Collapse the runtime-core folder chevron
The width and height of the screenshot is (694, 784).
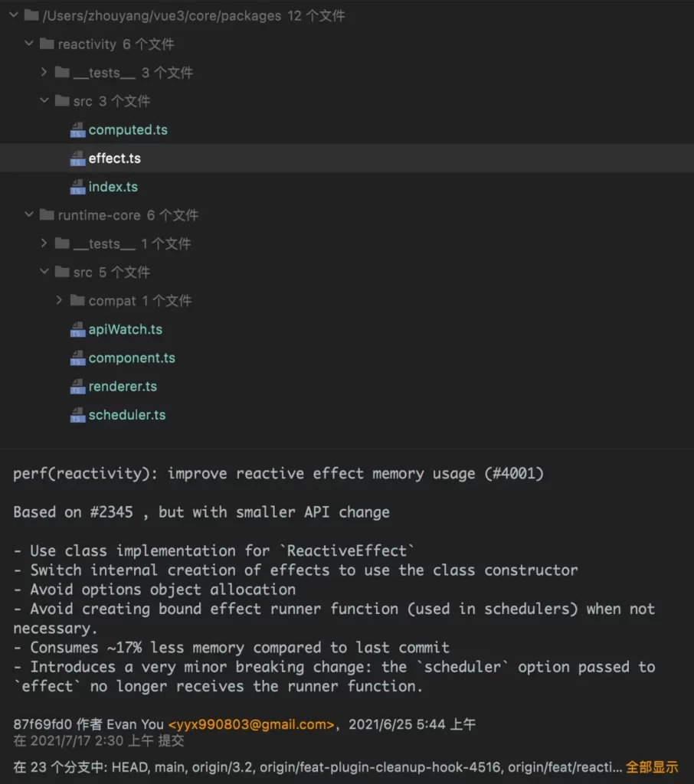coord(29,214)
